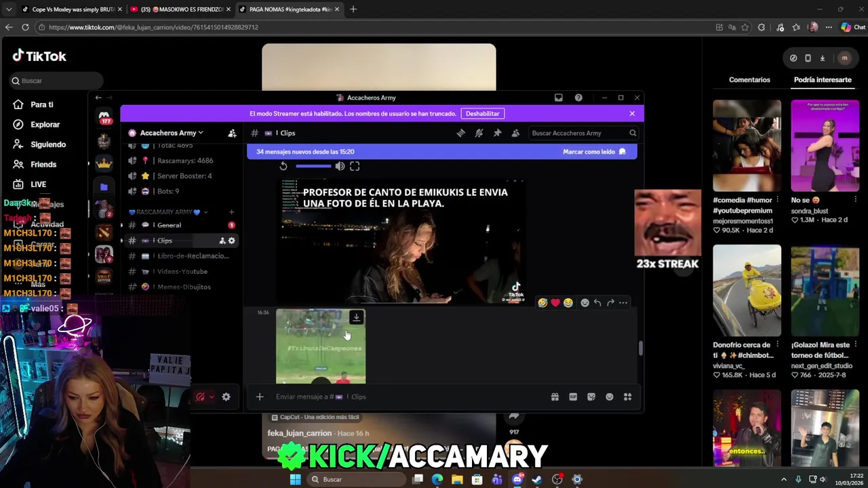Open Discord icon on Windows taskbar
This screenshot has height=488, width=868.
tap(517, 479)
